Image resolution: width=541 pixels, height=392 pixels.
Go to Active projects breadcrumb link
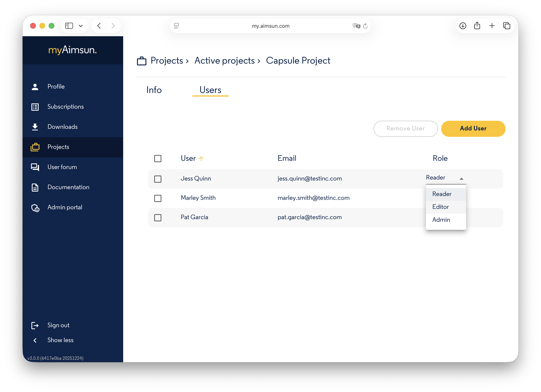pyautogui.click(x=224, y=61)
